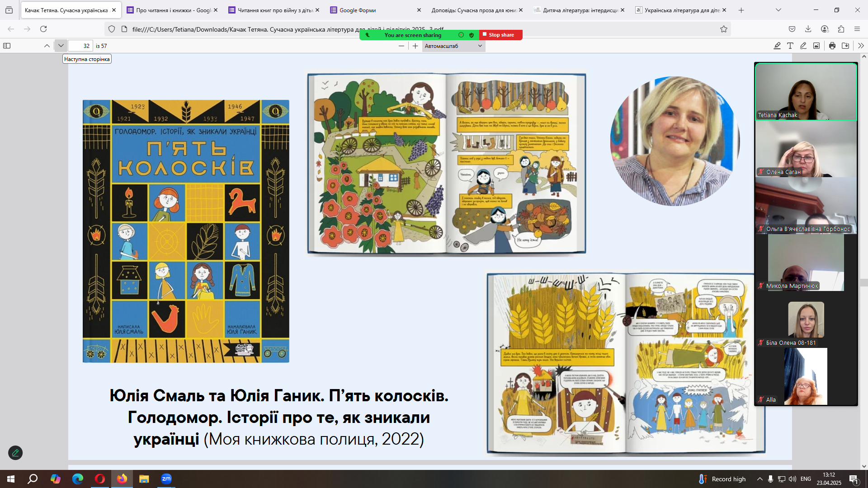Click Stop share button
The image size is (868, 488).
501,35
